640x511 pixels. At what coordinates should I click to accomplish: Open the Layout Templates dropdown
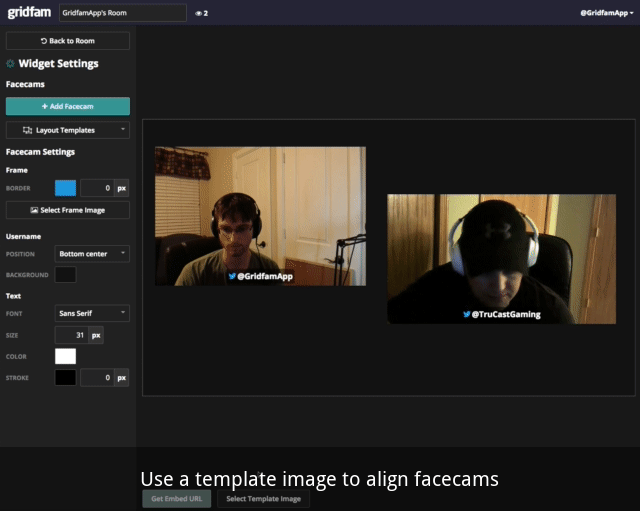pos(68,130)
